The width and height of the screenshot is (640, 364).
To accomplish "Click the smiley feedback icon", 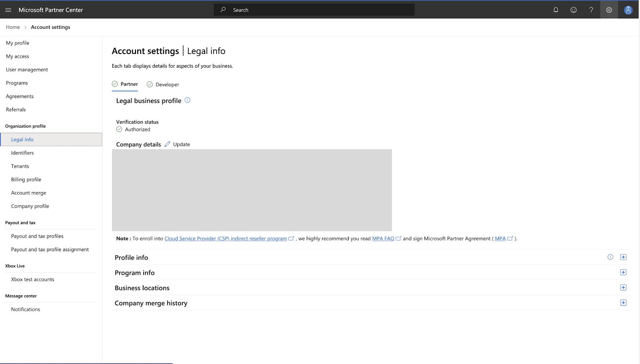I will [573, 10].
